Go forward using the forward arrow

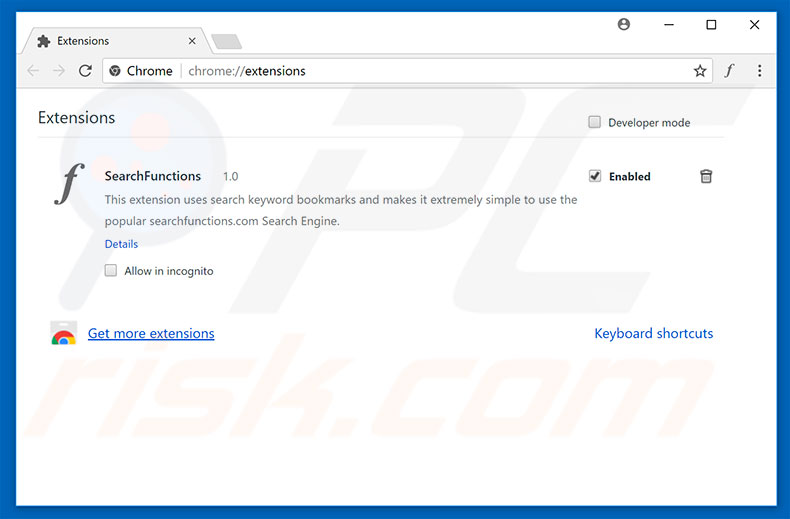tap(59, 71)
